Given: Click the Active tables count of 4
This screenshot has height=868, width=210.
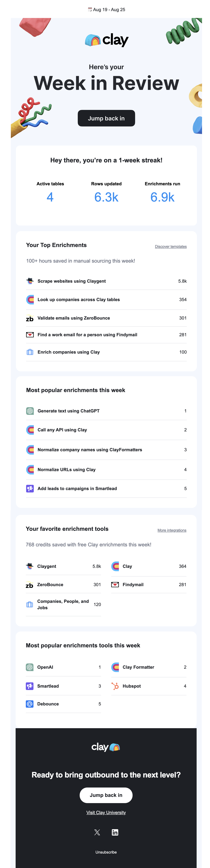Looking at the screenshot, I should 50,197.
